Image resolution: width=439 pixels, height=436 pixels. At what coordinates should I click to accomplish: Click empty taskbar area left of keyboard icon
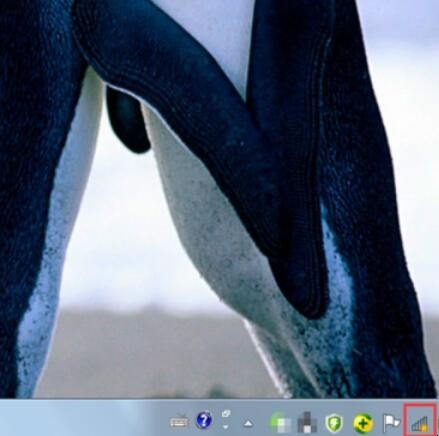(83, 418)
